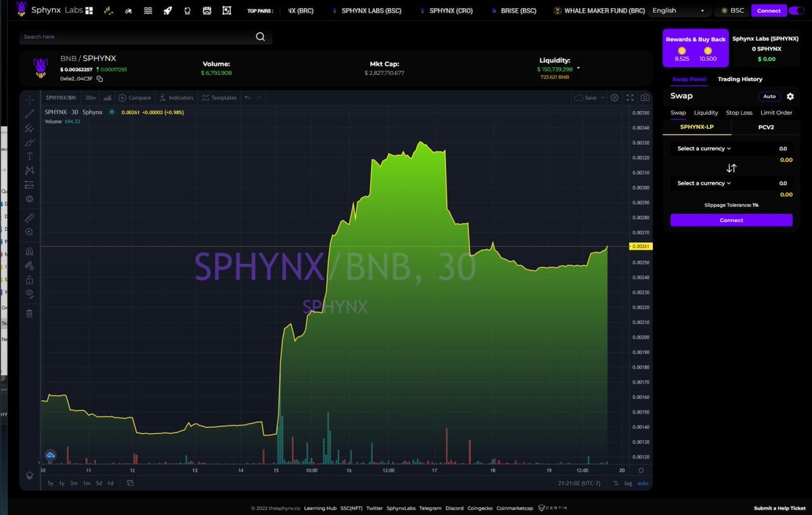Click Submit a Help Ticket
812x515 pixels.
point(780,508)
